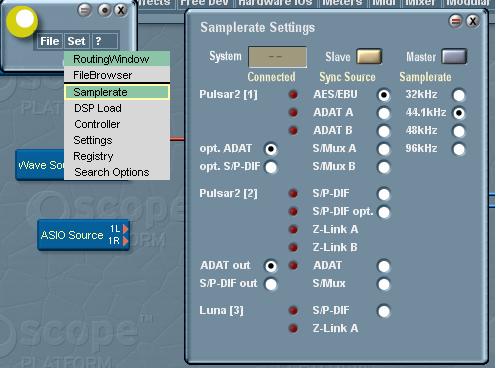Viewport: 496px width, 368px height.
Task: Click the Slave mode indicator button
Action: pyautogui.click(x=369, y=56)
